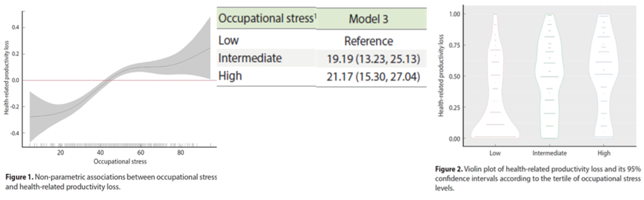The height and width of the screenshot is (200, 644).
Task: Click the Reference cell in table
Action: coord(369,41)
